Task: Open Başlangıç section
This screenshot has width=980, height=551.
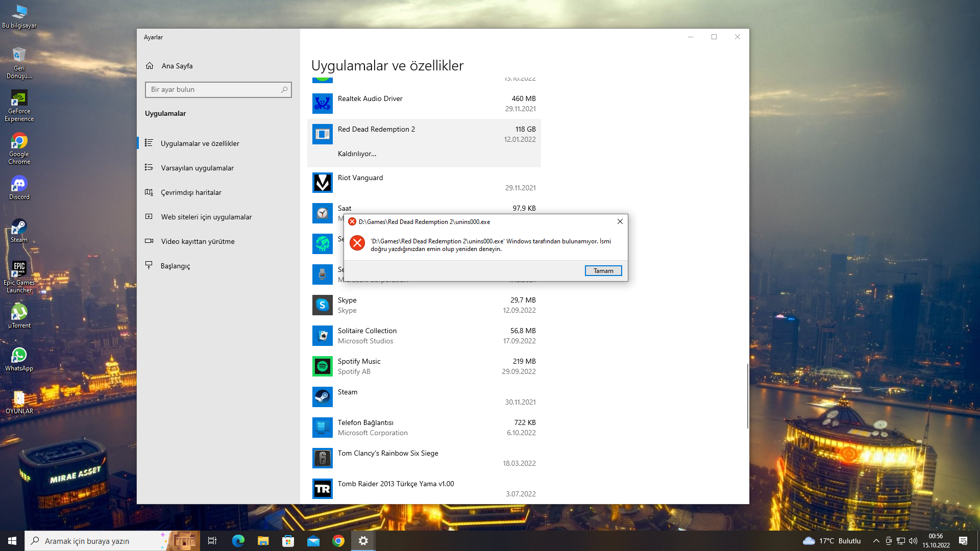Action: point(218,266)
